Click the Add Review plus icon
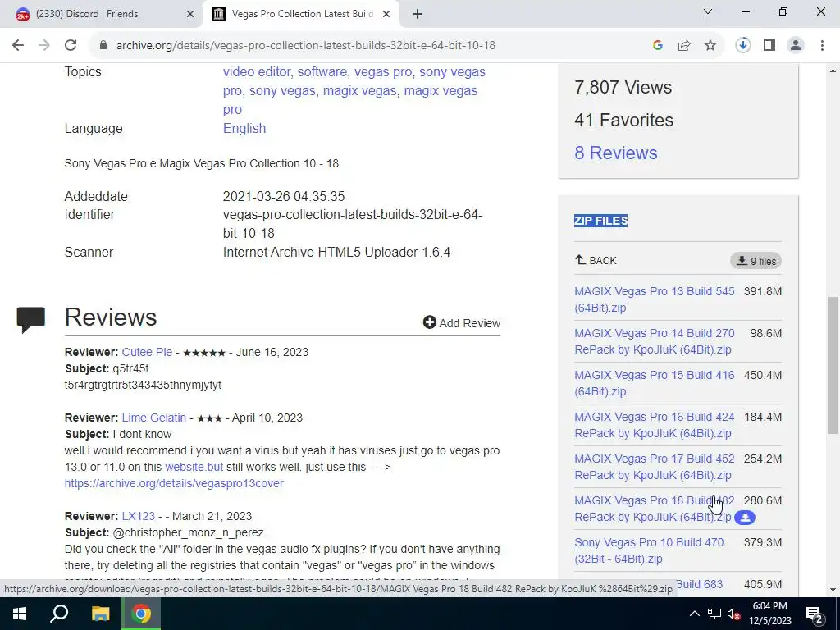Viewport: 840px width, 630px height. pyautogui.click(x=429, y=322)
